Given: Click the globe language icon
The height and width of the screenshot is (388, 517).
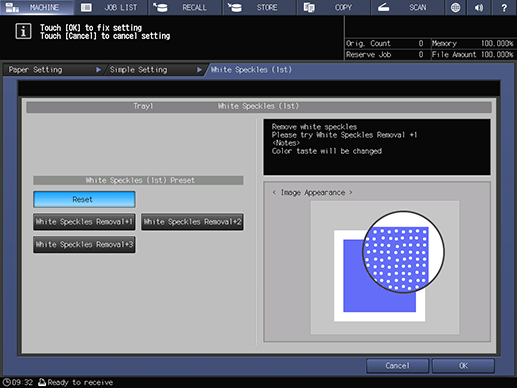Looking at the screenshot, I should click(455, 7).
